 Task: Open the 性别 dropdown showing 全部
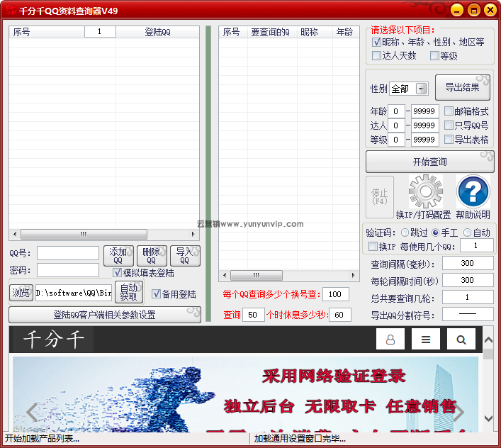pyautogui.click(x=409, y=89)
